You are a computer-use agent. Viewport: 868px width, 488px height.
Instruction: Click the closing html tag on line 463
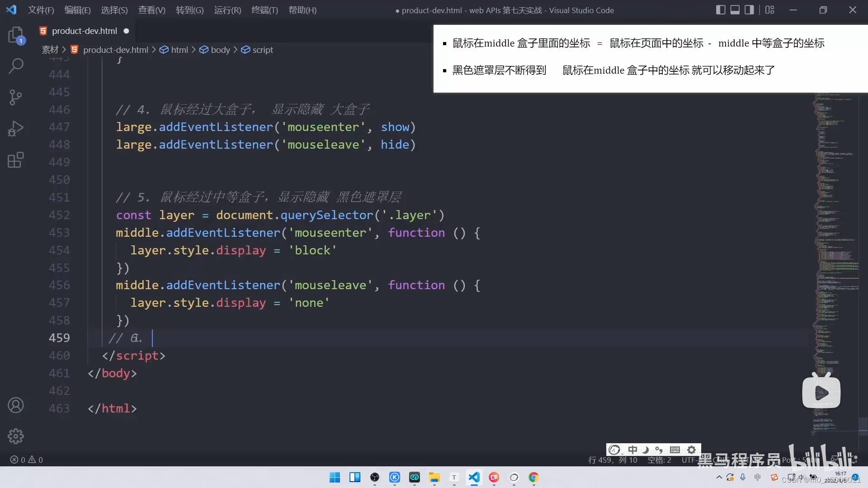pos(112,408)
